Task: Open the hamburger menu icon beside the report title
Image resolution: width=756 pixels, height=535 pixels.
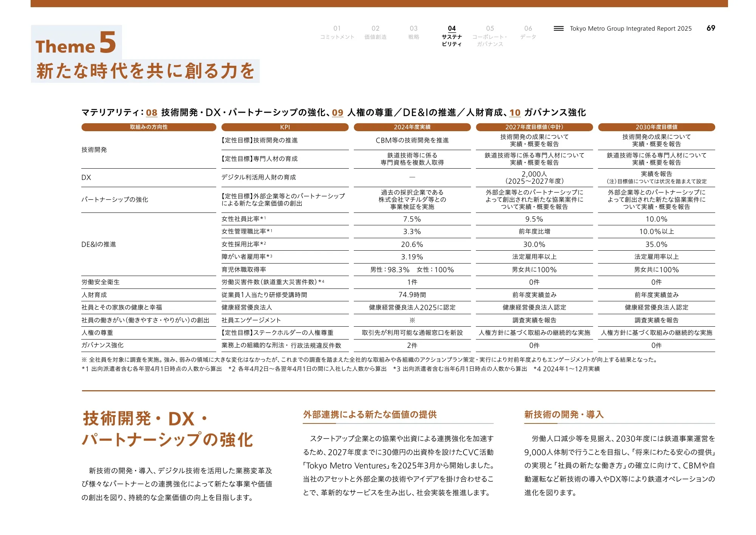Action: pos(558,28)
